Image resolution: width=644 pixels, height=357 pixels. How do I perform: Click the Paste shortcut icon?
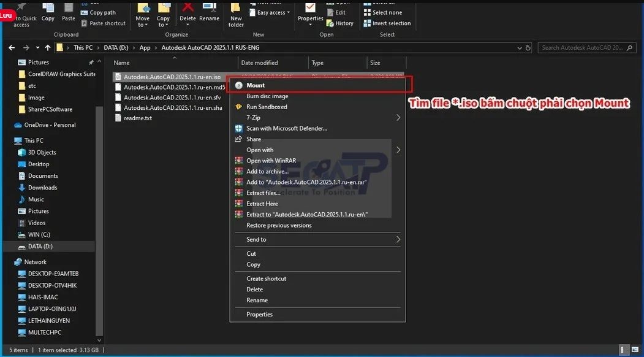point(83,23)
